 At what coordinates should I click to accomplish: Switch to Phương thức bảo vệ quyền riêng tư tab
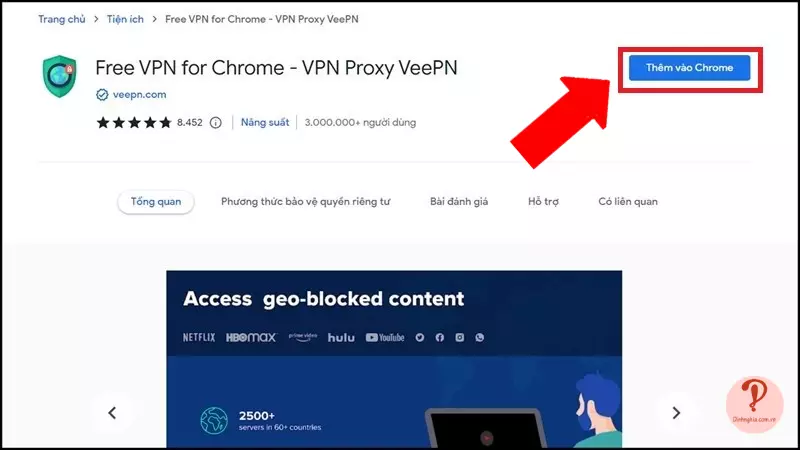pos(306,202)
